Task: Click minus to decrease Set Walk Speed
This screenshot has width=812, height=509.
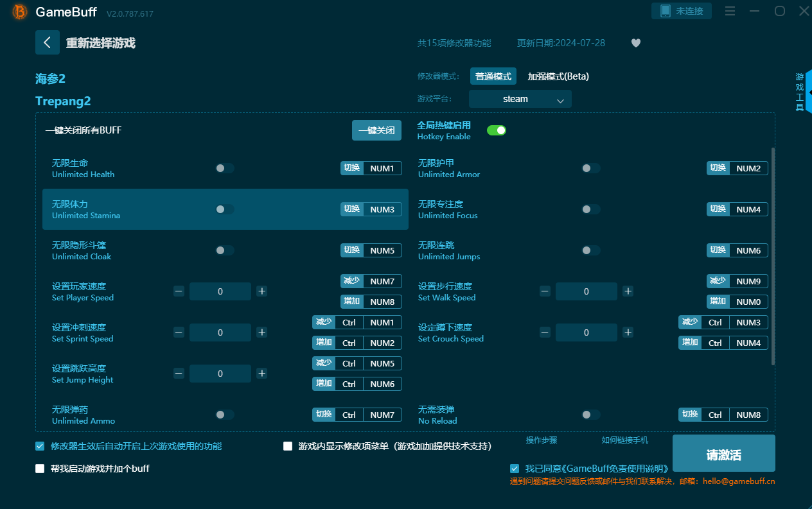Action: tap(545, 291)
